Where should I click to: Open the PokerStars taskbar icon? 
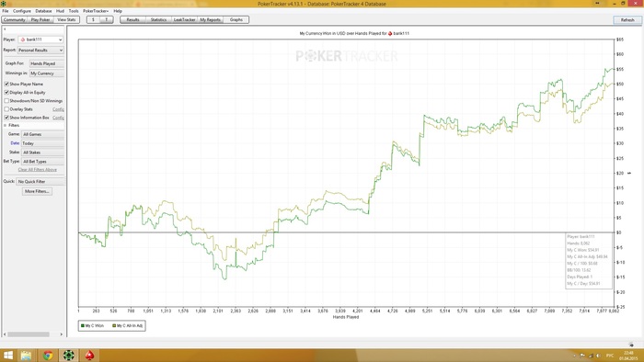(x=89, y=355)
